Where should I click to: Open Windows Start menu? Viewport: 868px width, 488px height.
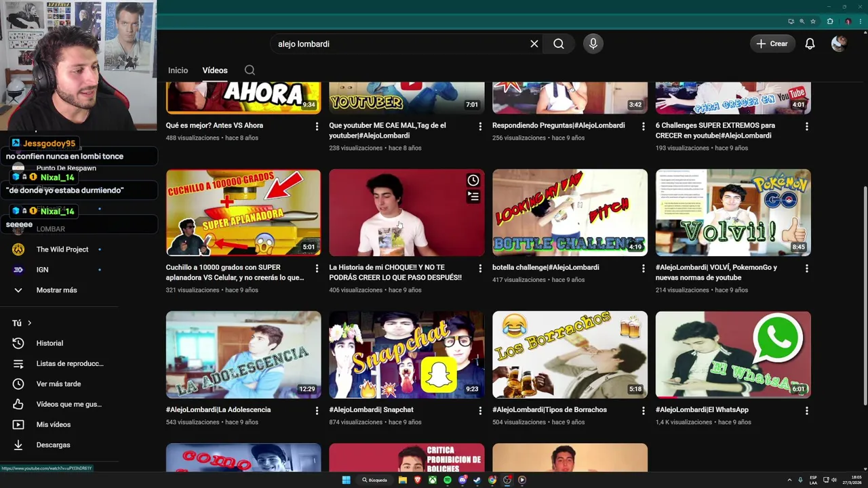click(x=347, y=480)
